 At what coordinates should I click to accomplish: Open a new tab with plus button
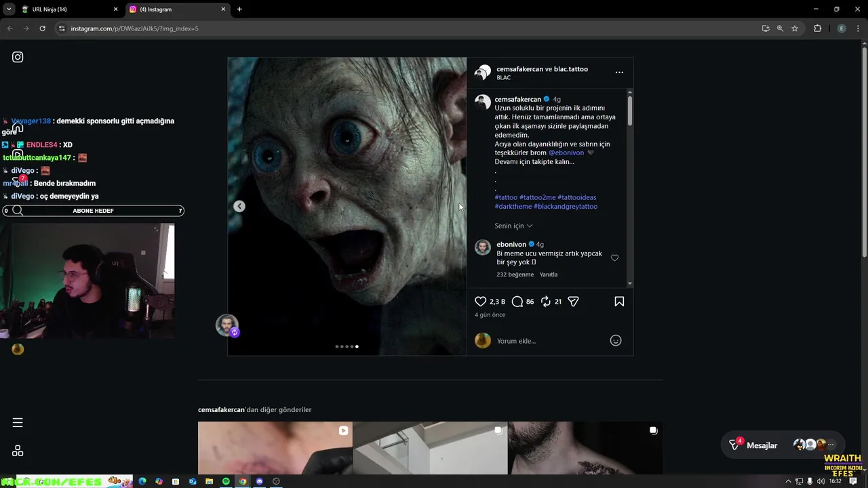[x=239, y=9]
